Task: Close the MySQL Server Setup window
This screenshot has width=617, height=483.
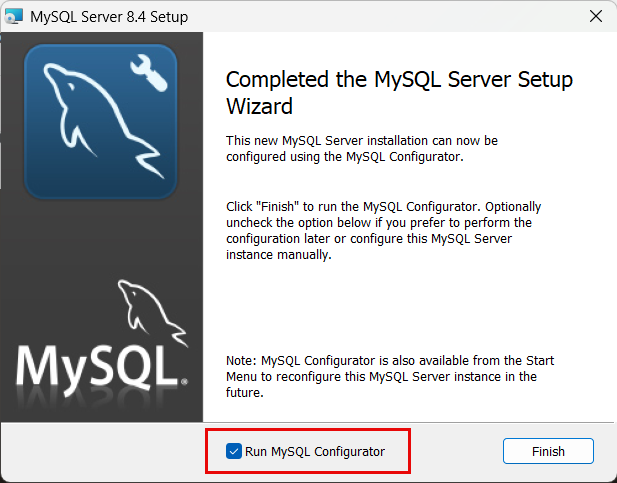Action: click(596, 16)
